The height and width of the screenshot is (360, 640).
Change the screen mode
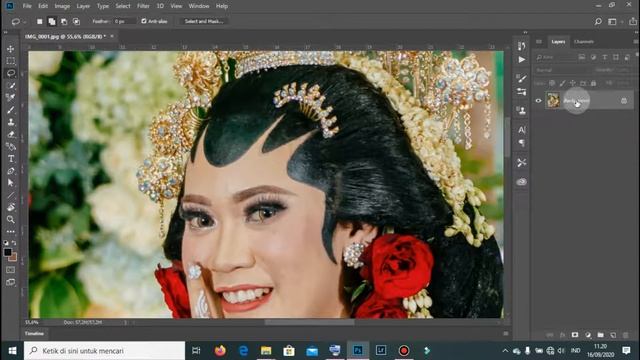pyautogui.click(x=11, y=282)
